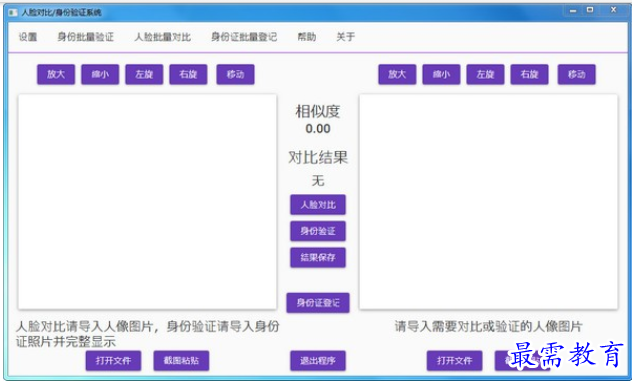Viewport: 632px width, 386px height.
Task: Exit with the 退出程序 button
Action: [318, 361]
